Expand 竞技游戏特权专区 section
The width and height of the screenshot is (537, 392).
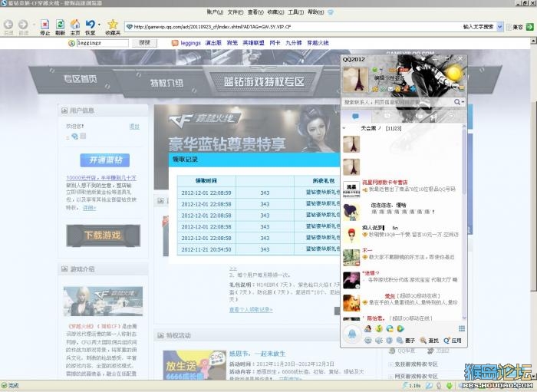[x=390, y=364]
